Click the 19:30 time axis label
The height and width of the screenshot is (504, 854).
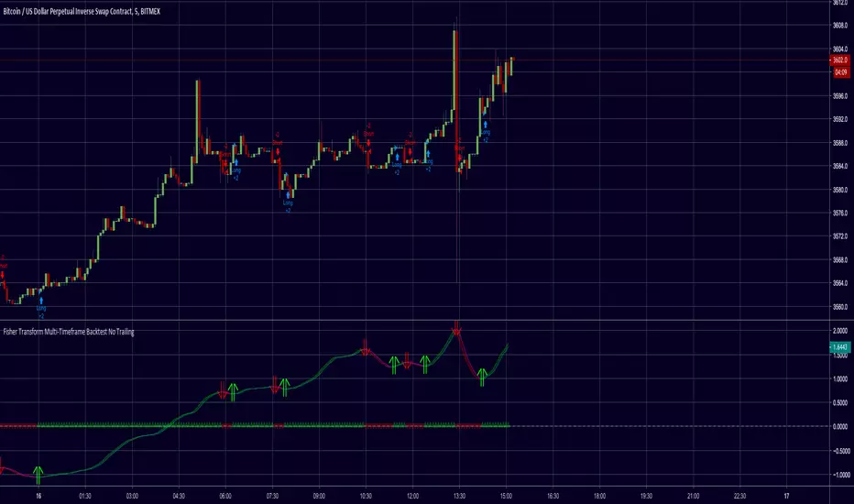(x=647, y=496)
